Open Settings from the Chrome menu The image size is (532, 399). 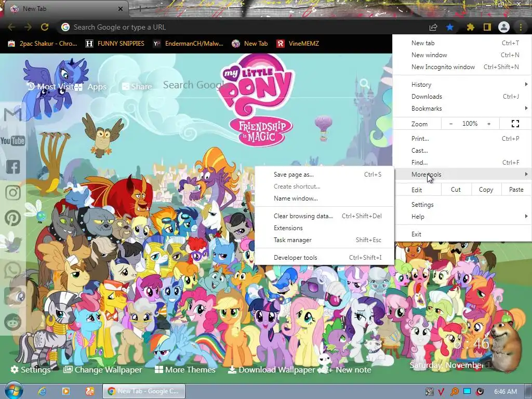pos(461,205)
